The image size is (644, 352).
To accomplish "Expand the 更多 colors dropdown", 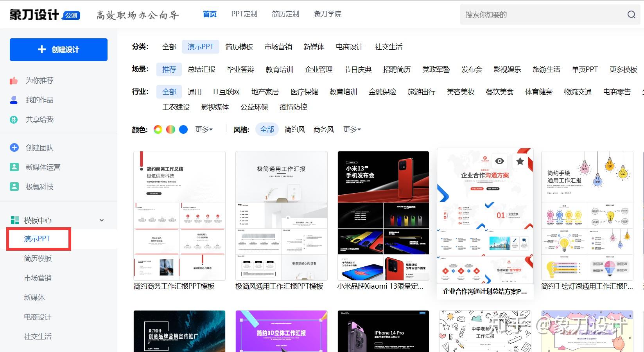I will click(x=204, y=129).
